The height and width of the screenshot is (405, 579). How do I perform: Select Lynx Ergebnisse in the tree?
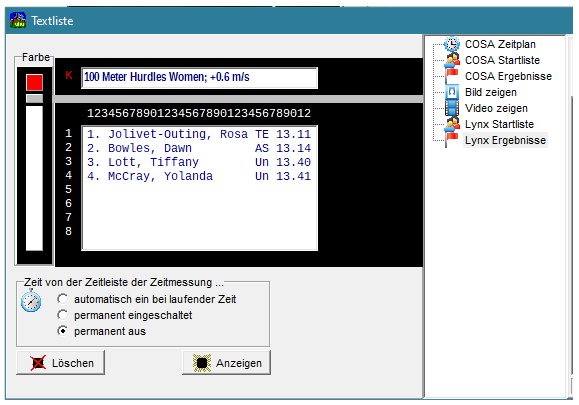pos(505,140)
